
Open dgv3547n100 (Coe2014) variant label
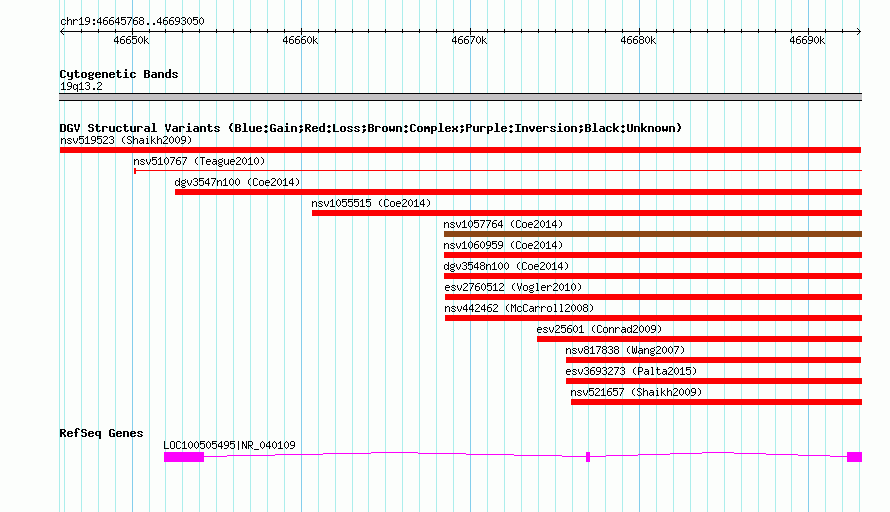(x=237, y=182)
